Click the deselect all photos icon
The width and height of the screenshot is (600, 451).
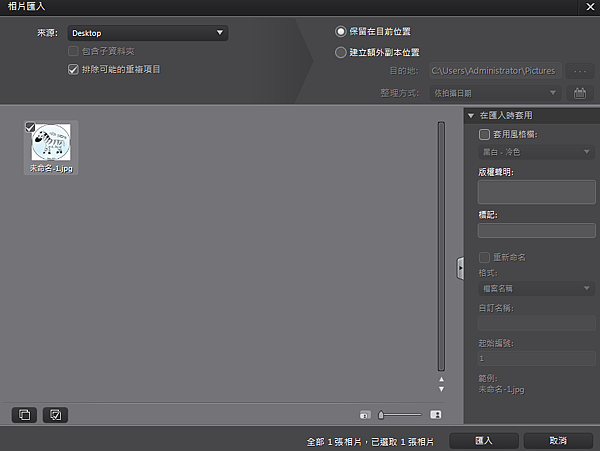click(24, 415)
